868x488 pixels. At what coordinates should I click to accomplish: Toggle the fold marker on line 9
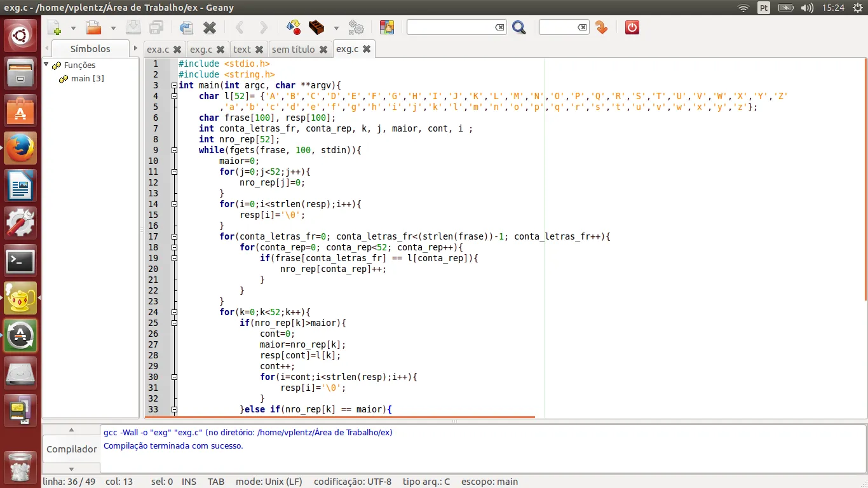click(174, 150)
